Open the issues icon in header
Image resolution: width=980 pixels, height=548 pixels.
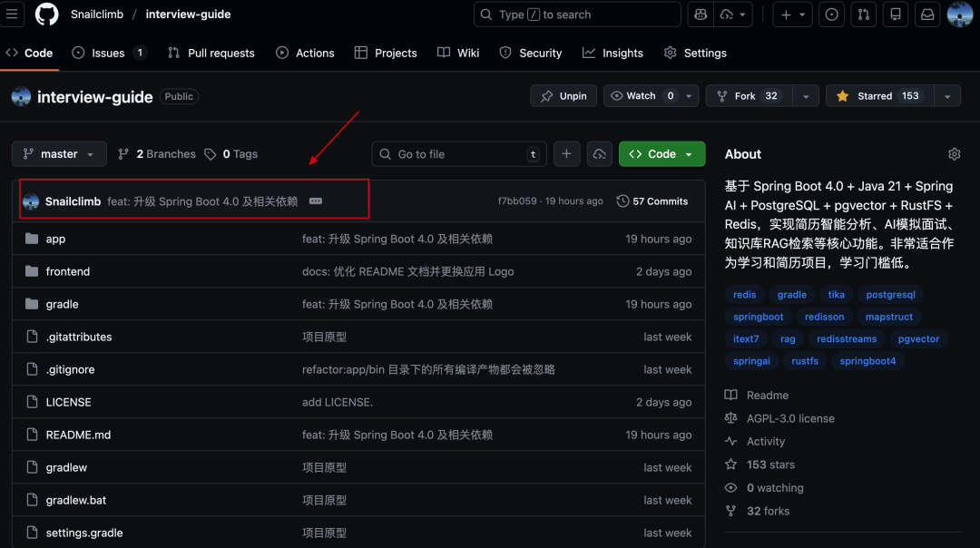coord(832,15)
